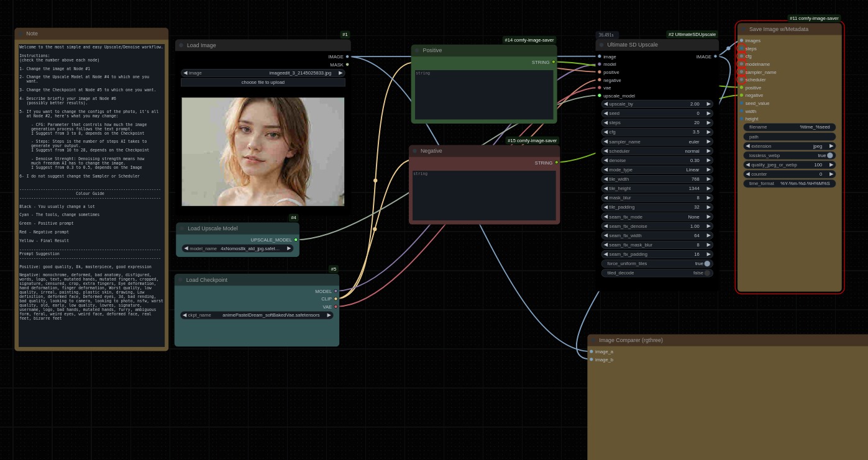This screenshot has height=460, width=868.
Task: Toggle force_uniform_tiles off
Action: point(706,263)
